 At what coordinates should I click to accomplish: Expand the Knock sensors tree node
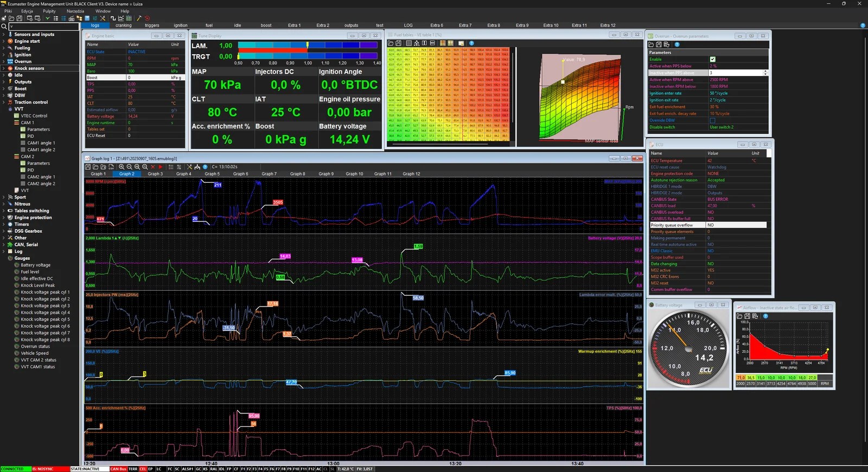(4, 68)
